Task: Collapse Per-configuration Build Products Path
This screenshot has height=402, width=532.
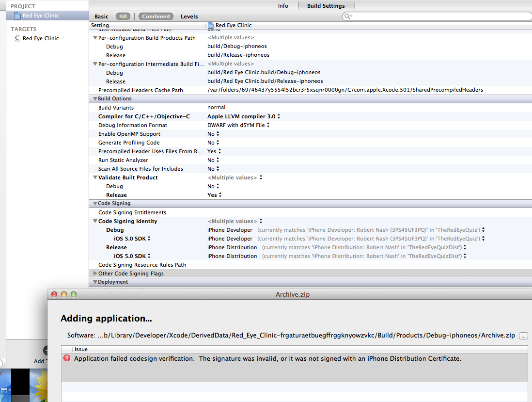Action: click(95, 38)
